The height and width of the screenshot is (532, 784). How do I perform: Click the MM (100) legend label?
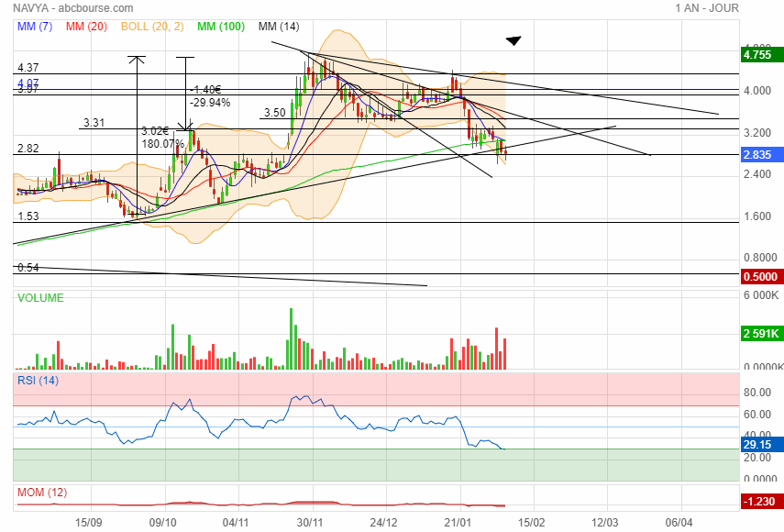click(221, 27)
